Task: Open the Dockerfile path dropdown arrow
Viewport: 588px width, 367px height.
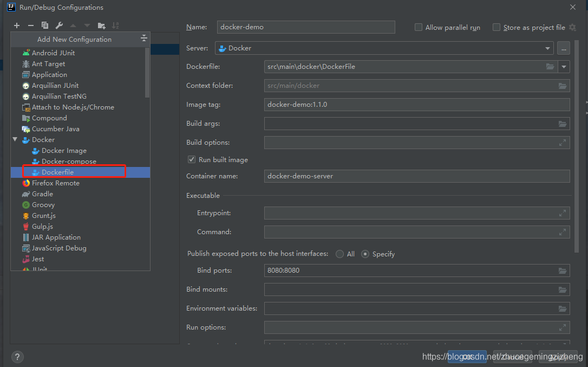Action: pos(564,67)
